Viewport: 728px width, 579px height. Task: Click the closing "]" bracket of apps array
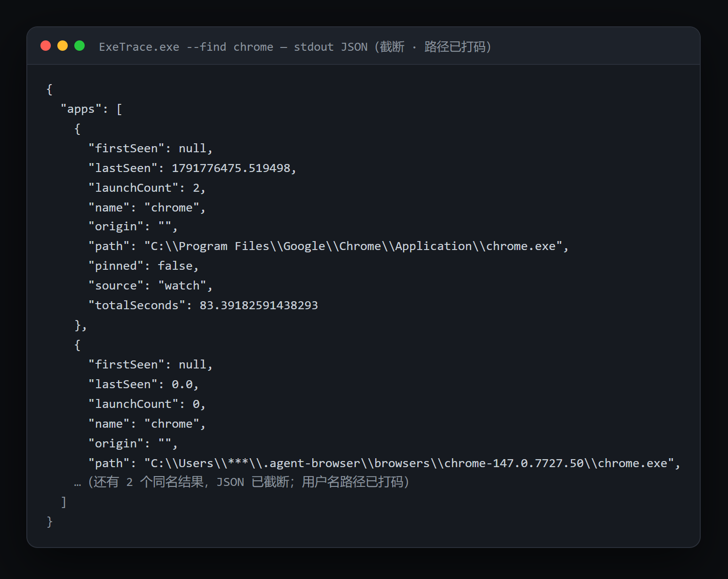click(63, 502)
